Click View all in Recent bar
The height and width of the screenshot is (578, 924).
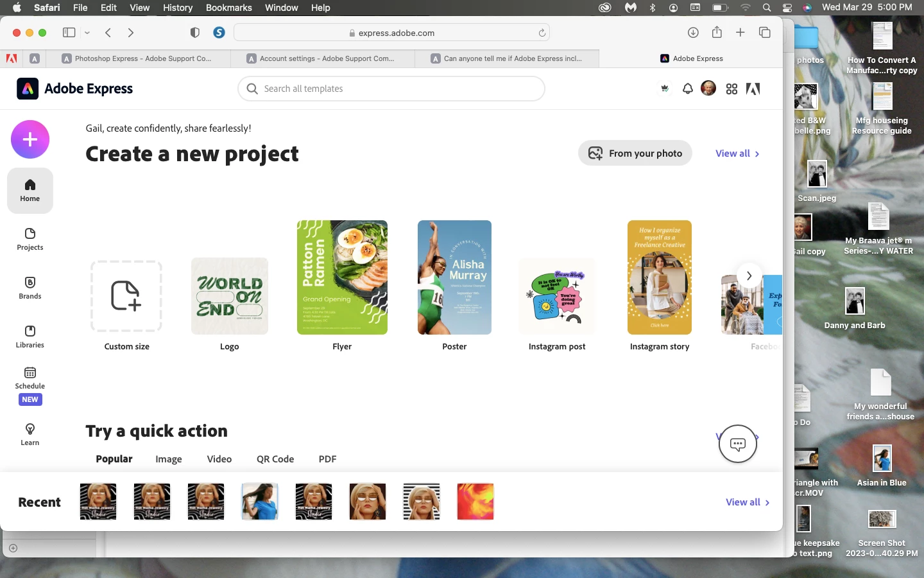click(748, 502)
